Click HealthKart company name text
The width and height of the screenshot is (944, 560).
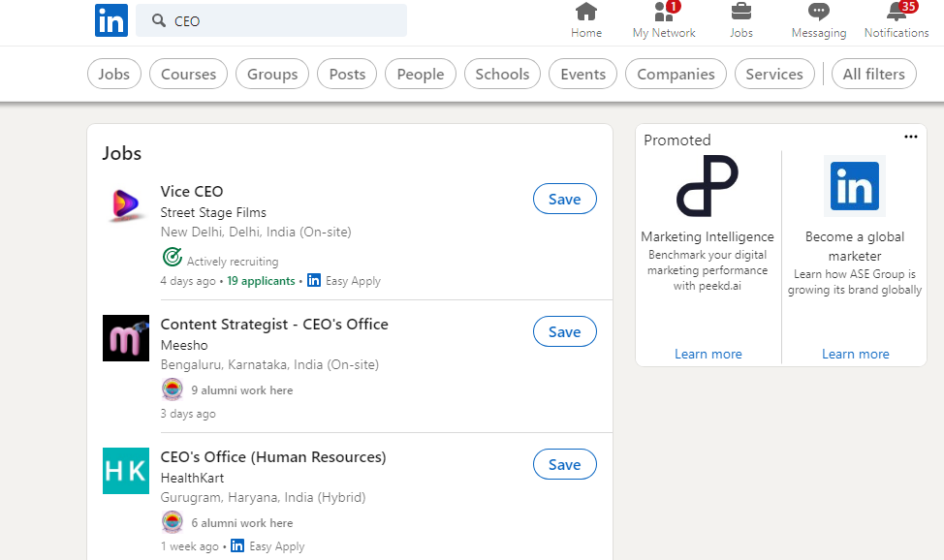coord(192,478)
